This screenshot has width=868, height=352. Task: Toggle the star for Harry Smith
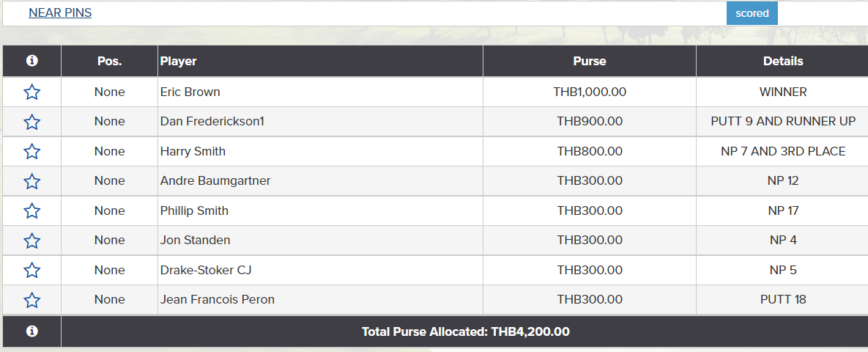click(x=31, y=152)
